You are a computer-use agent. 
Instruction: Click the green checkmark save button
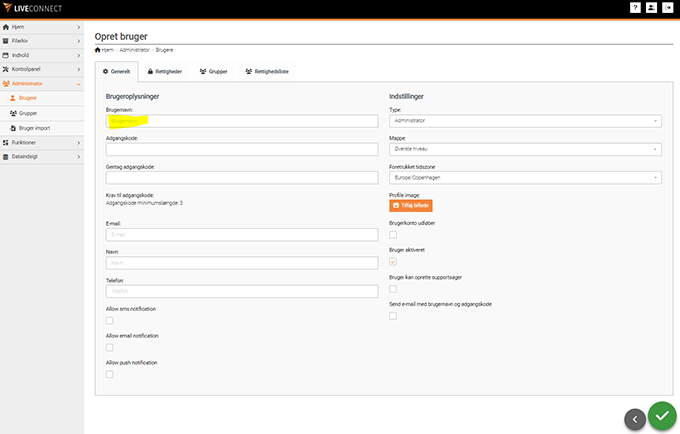661,415
